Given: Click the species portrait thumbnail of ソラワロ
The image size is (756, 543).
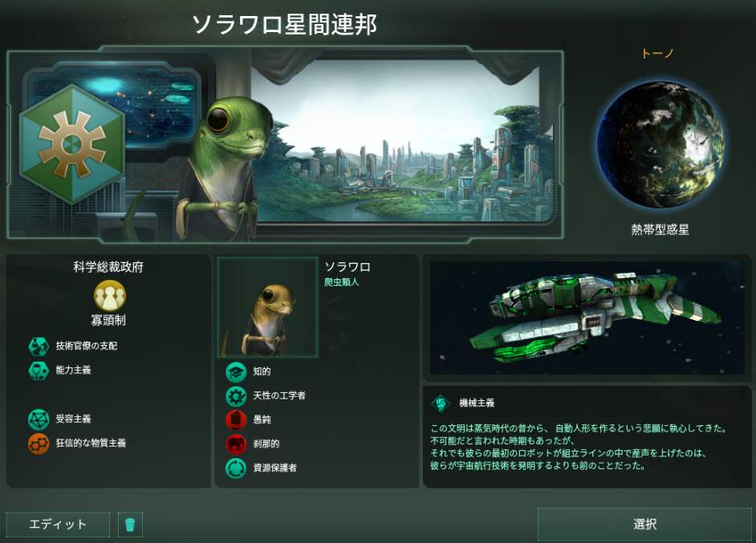Looking at the screenshot, I should [267, 307].
